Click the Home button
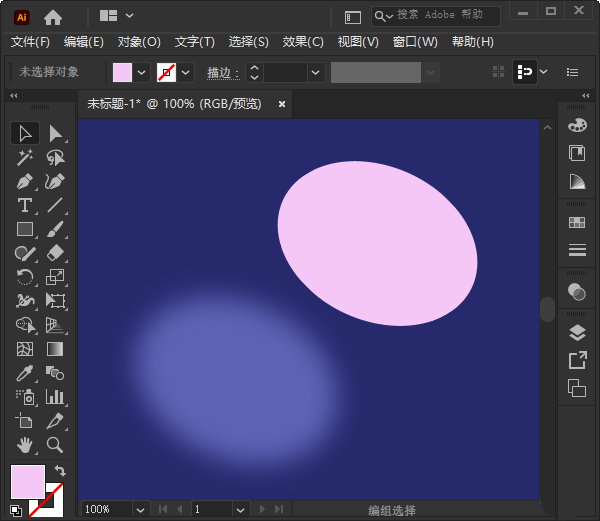The width and height of the screenshot is (600, 521). point(53,16)
